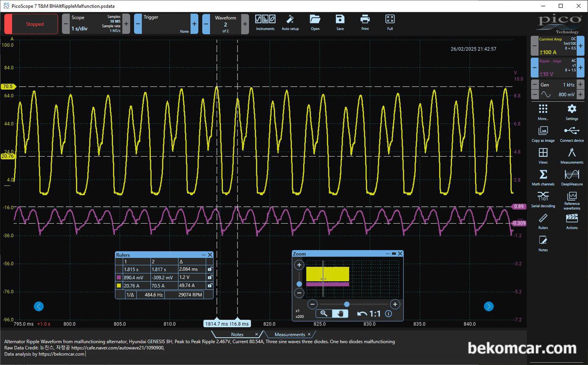Open the Instruments panel
The image size is (588, 365).
tap(265, 22)
